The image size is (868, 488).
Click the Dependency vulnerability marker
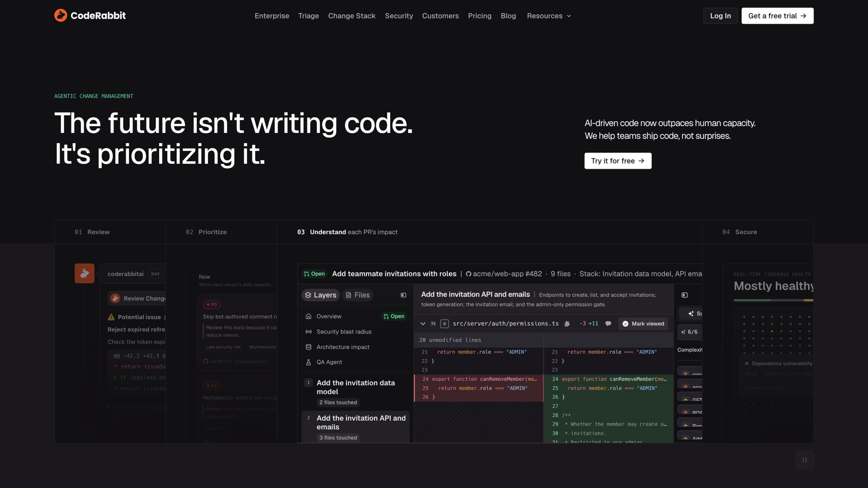747,363
